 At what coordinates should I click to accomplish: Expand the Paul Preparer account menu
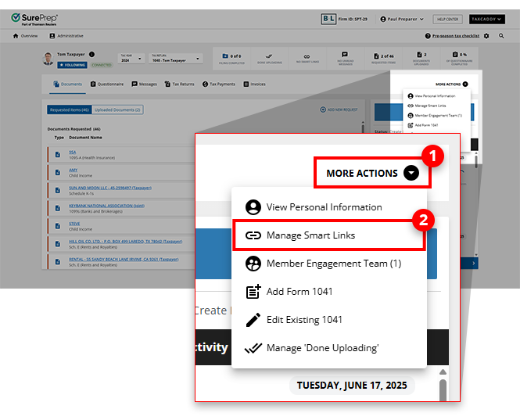pyautogui.click(x=402, y=20)
